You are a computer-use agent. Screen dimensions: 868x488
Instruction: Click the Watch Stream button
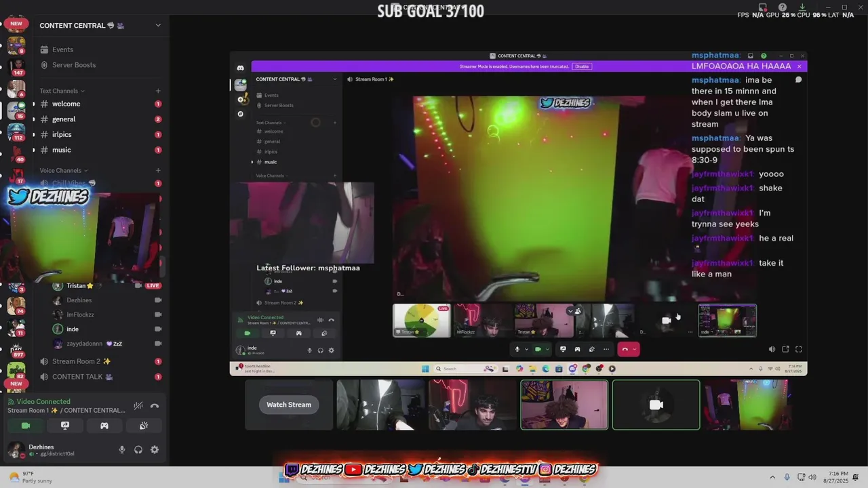pyautogui.click(x=289, y=405)
